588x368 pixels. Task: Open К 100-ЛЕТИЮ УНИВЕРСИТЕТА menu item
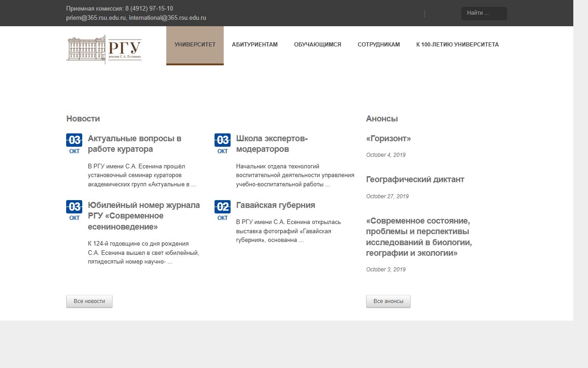click(458, 45)
